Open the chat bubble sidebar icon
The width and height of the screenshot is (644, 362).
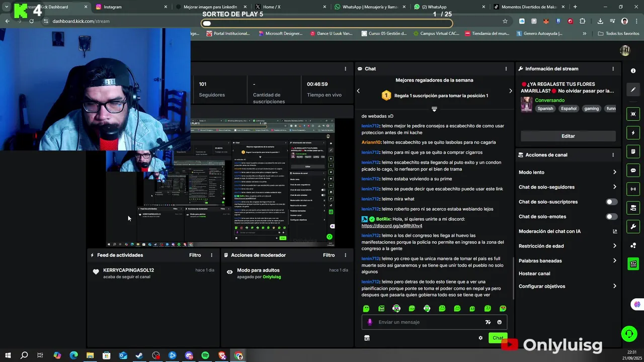633,170
